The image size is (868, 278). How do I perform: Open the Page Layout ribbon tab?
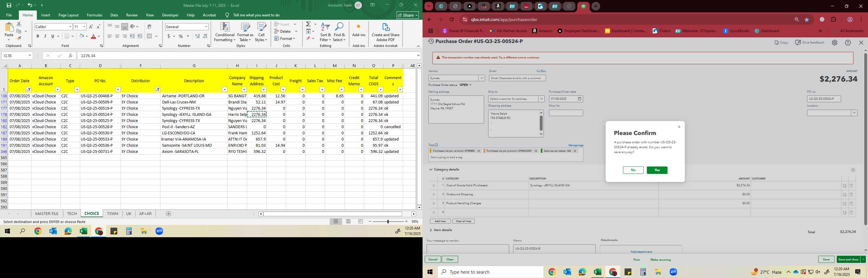tap(68, 15)
